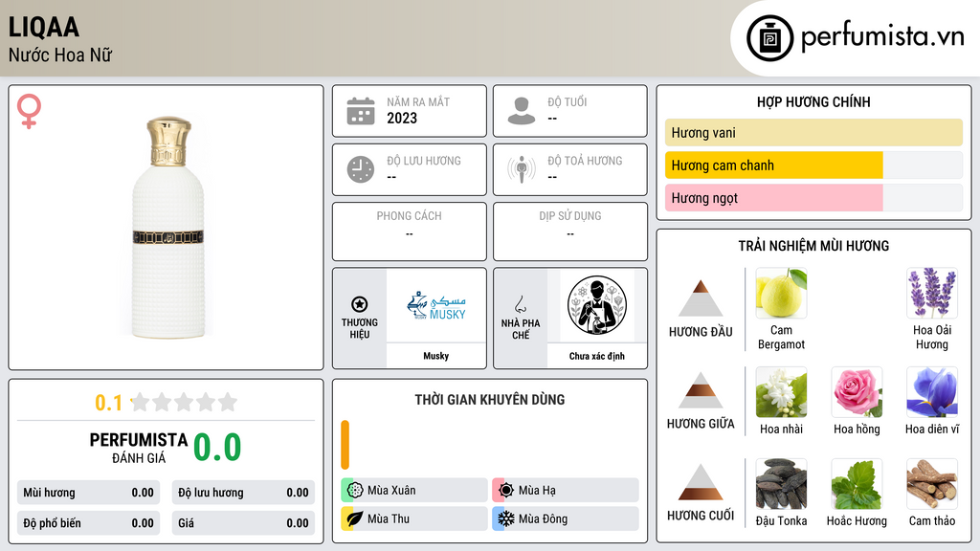Click the five-star rating row
This screenshot has height=551, width=980.
(184, 402)
